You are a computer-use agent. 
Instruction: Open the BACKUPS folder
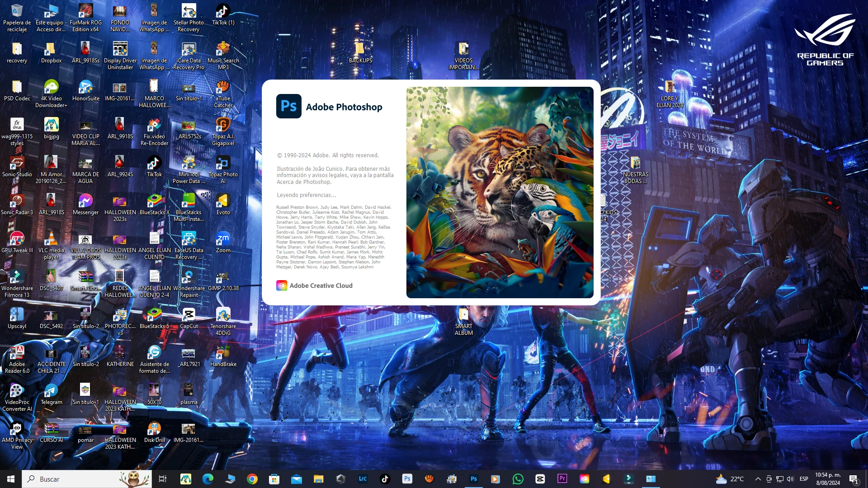click(x=360, y=49)
